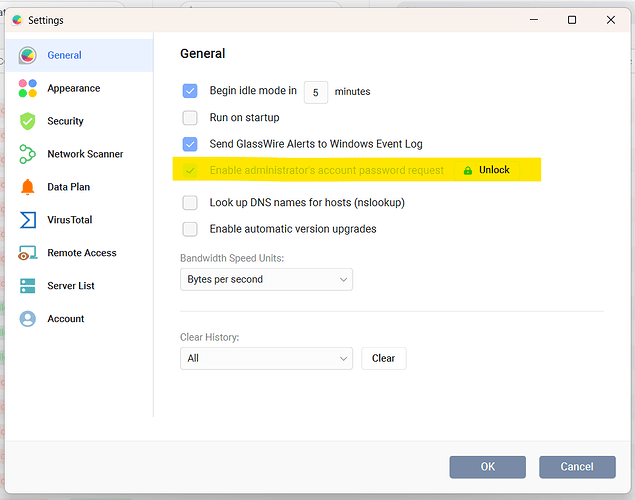
Task: Click the idle mode minutes field
Action: click(316, 92)
